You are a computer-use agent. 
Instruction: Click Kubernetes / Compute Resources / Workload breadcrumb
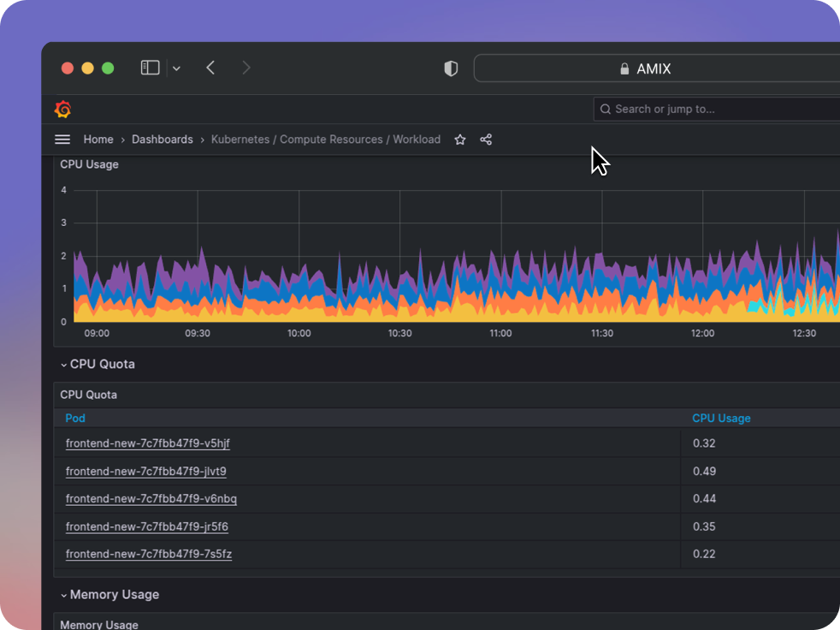326,140
